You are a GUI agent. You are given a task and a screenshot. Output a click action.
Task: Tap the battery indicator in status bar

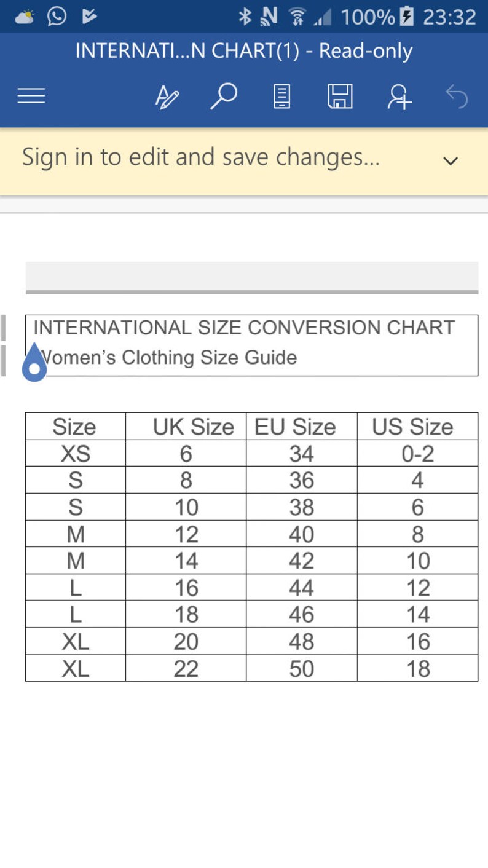(x=407, y=17)
